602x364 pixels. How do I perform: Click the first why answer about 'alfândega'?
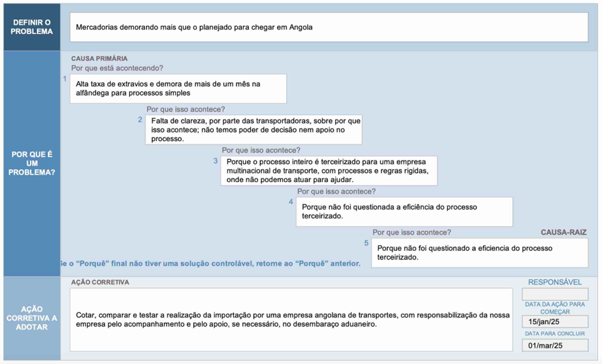(178, 88)
